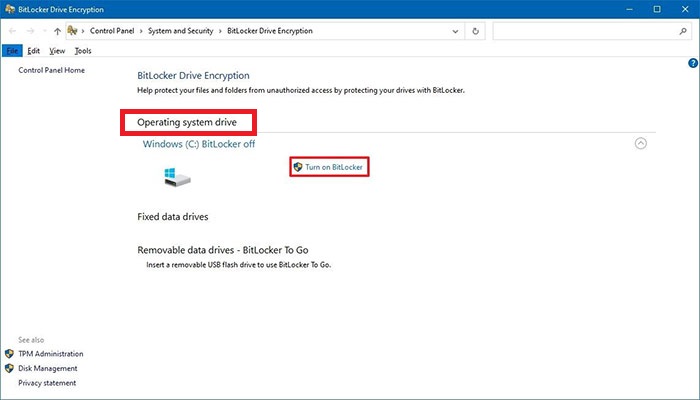This screenshot has height=400, width=700.
Task: Open the Privacy statement link
Action: pyautogui.click(x=47, y=383)
